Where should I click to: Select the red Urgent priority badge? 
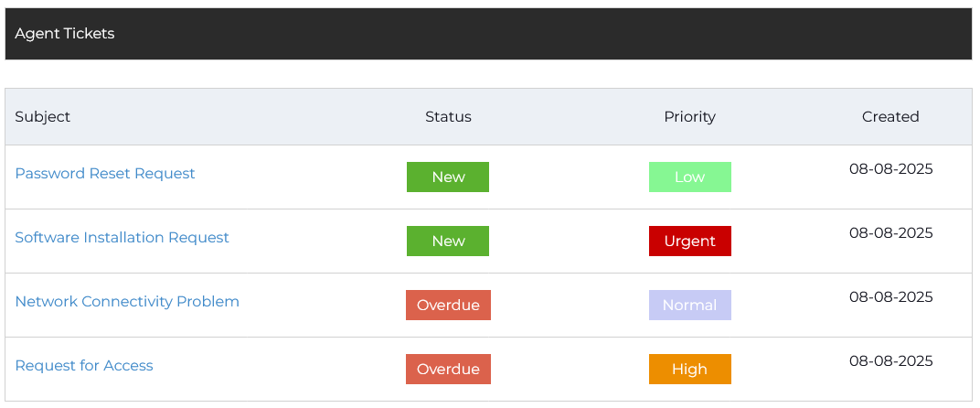pyautogui.click(x=689, y=242)
